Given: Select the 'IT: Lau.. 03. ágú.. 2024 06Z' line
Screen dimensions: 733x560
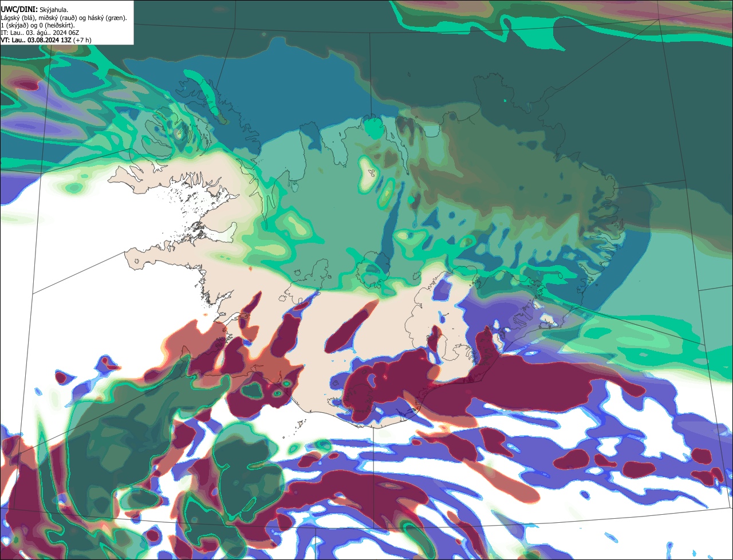Looking at the screenshot, I should coord(40,33).
